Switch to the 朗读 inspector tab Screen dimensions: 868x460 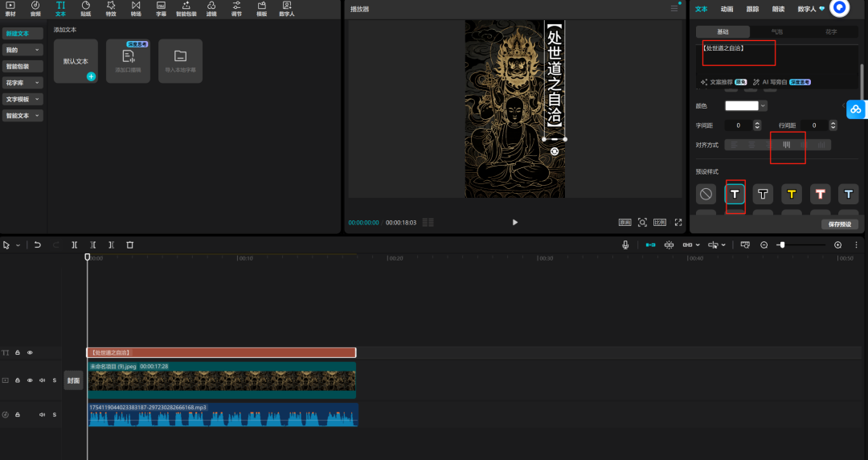[x=778, y=9]
